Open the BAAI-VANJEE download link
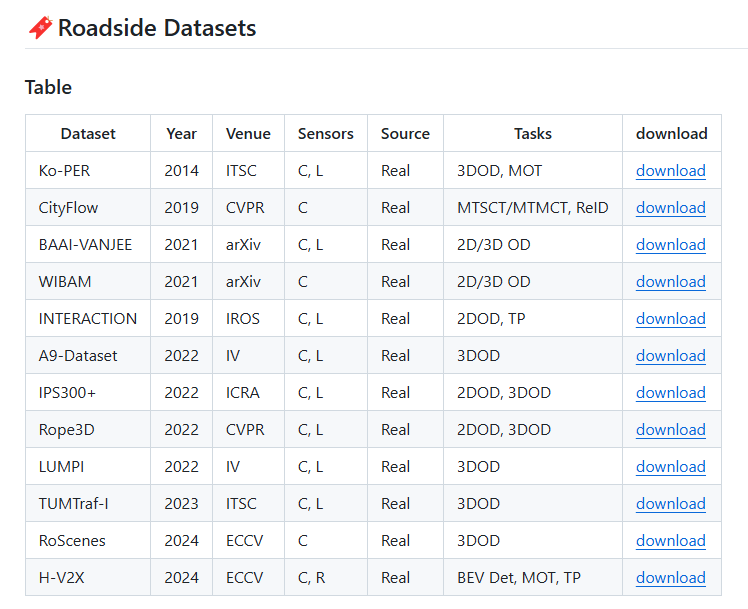748x609 pixels. [671, 245]
